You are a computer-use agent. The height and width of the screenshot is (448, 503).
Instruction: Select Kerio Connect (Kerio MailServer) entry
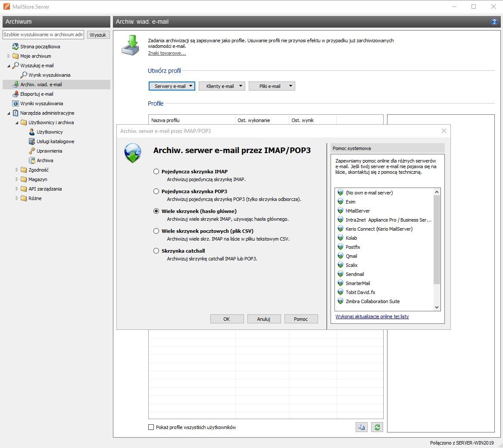coord(384,229)
